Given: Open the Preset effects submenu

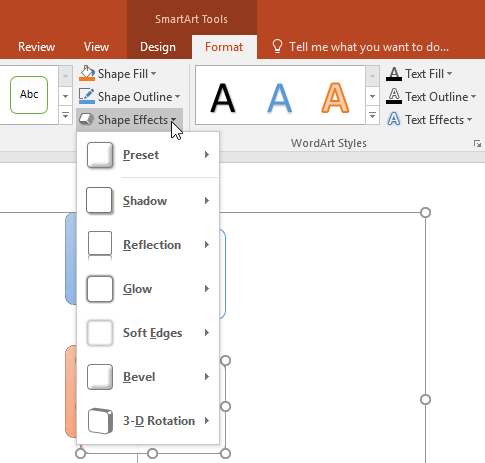Looking at the screenshot, I should pyautogui.click(x=148, y=155).
